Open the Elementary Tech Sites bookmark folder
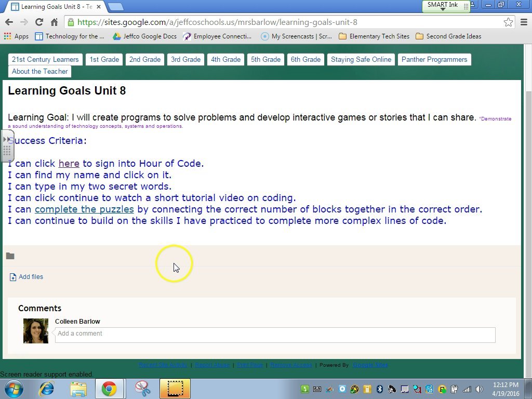532x399 pixels. (x=374, y=36)
